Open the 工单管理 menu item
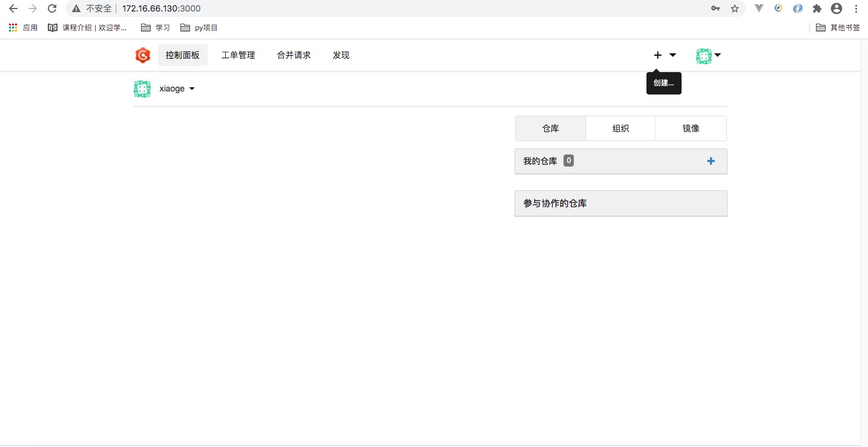 238,55
